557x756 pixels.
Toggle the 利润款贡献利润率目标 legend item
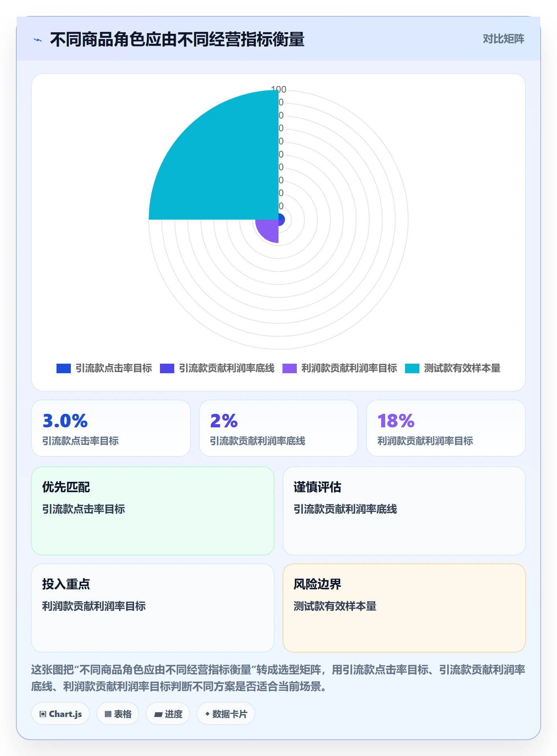tap(340, 368)
